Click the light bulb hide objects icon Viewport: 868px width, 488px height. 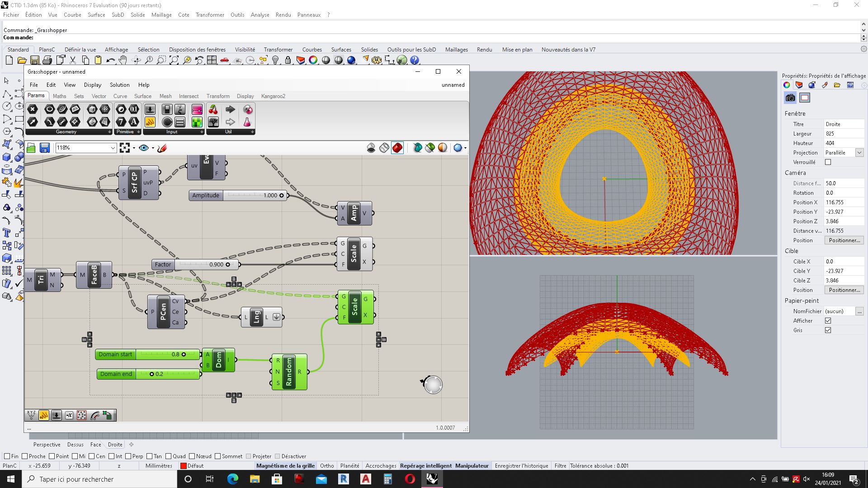(x=275, y=60)
